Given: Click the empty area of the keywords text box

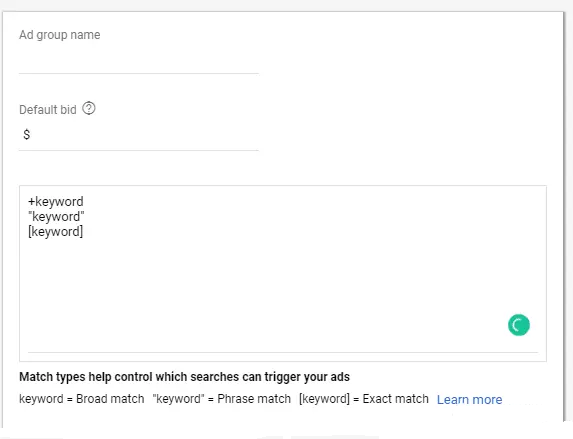Looking at the screenshot, I should coord(283,285).
